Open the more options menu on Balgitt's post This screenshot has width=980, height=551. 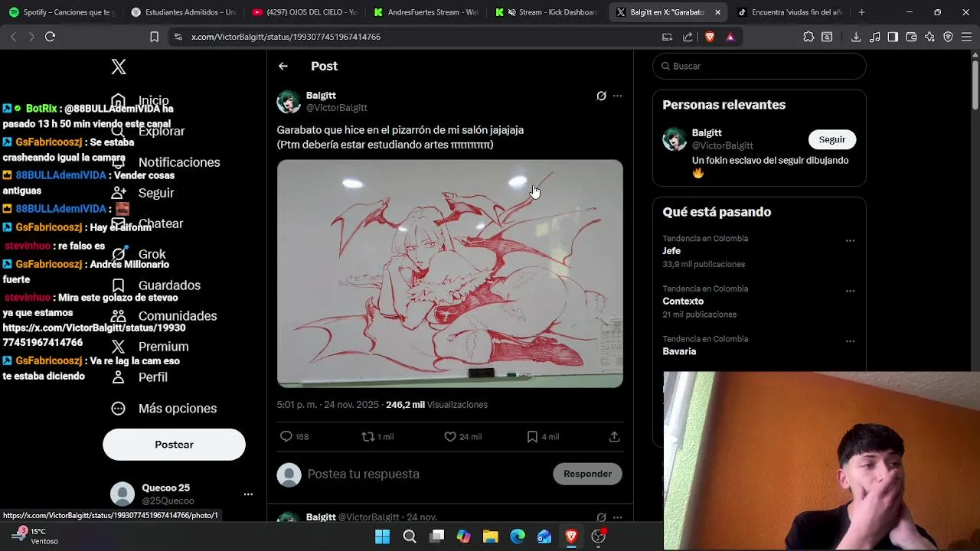coord(618,96)
